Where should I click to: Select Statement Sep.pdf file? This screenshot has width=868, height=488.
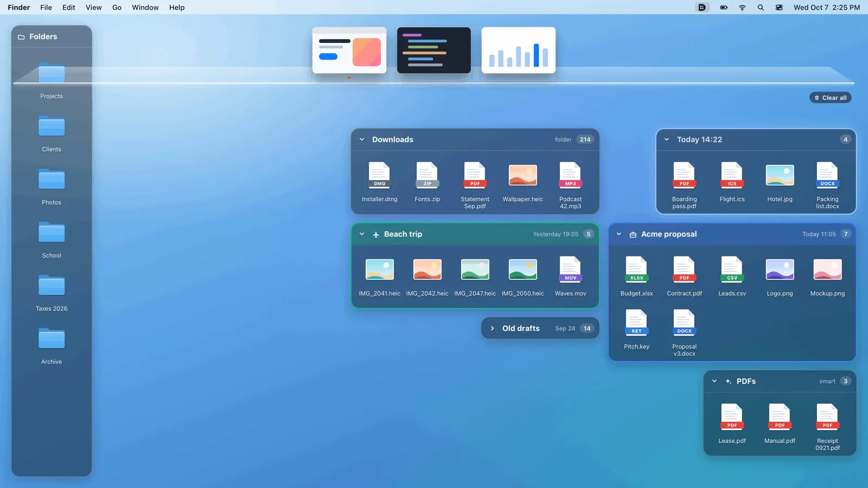coord(475,185)
